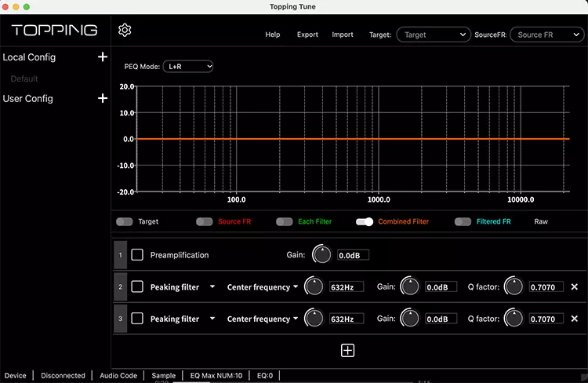This screenshot has width=588, height=383.
Task: Click the EQ Max NUM:10 status entry
Action: pyautogui.click(x=216, y=375)
